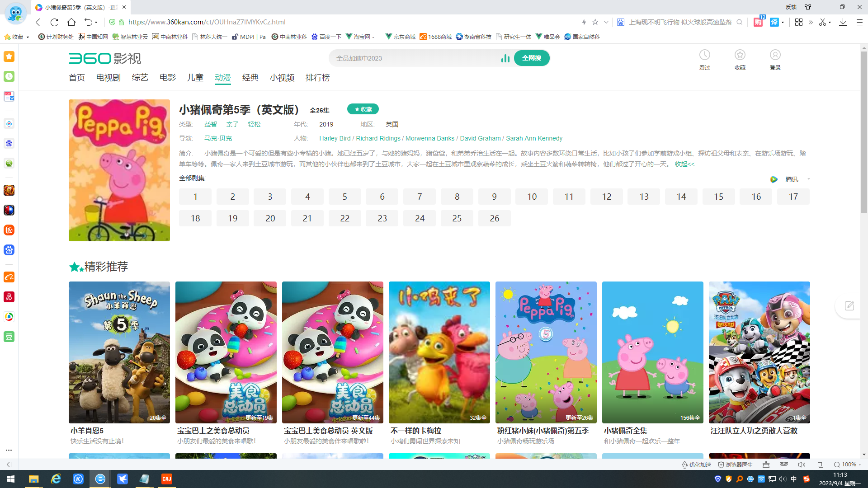Click the green bar chart icon in search box
868x488 pixels.
(x=505, y=58)
